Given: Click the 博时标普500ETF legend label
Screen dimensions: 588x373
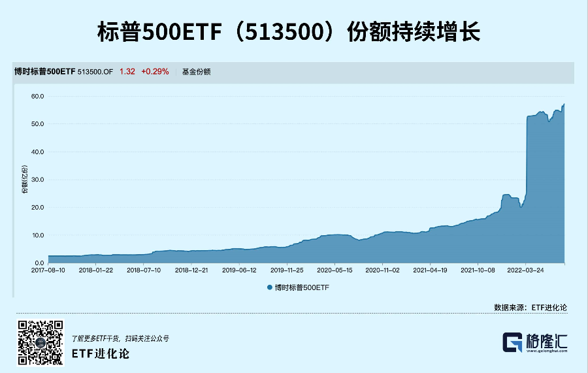Looking at the screenshot, I should 302,287.
